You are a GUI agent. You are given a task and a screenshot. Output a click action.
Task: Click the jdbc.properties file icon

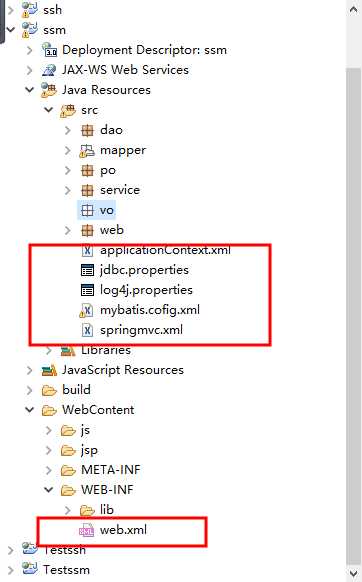87,270
